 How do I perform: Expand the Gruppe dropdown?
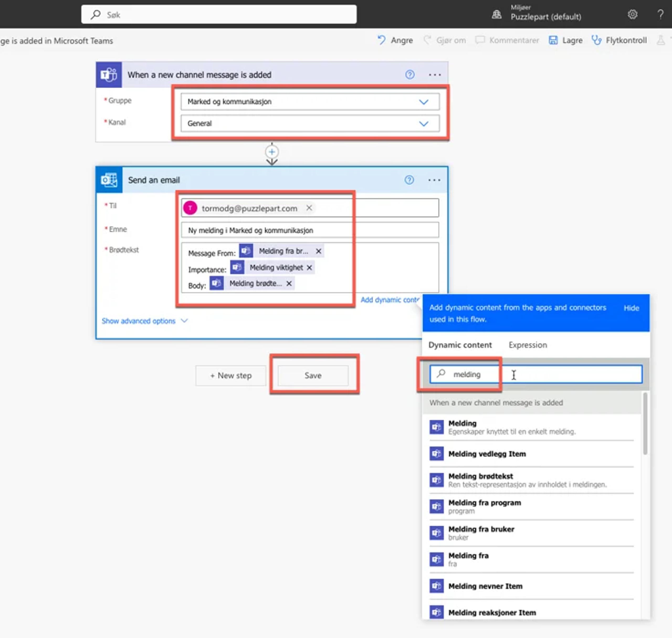(423, 102)
